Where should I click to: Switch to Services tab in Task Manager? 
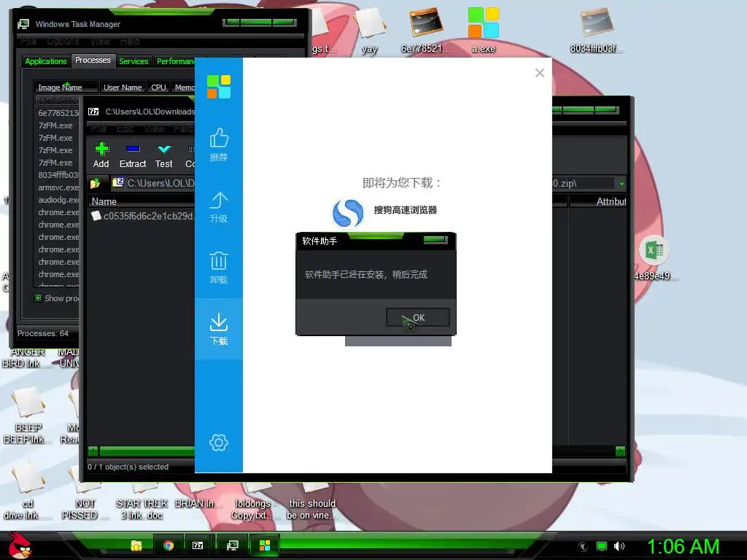click(133, 61)
